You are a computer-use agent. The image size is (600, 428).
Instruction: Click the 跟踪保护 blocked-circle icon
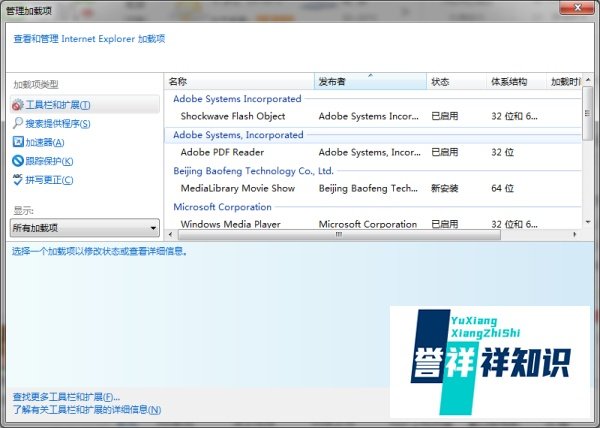(x=18, y=161)
